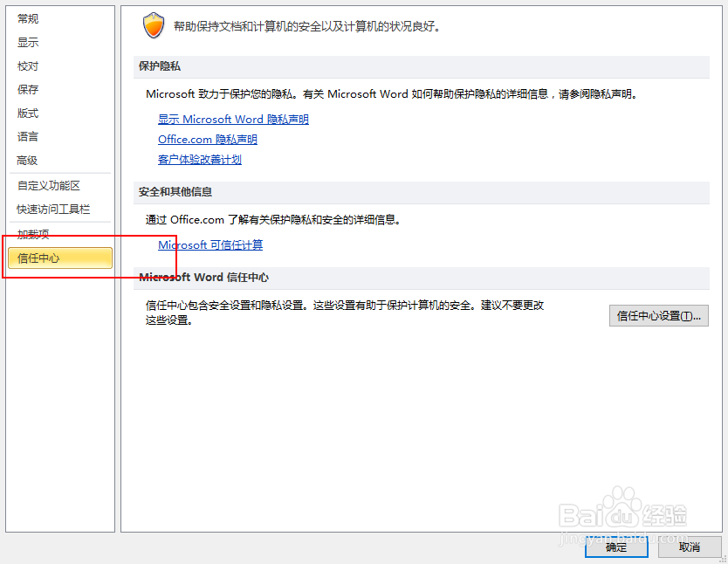Open Microsoft 可信任计算 link

pyautogui.click(x=210, y=245)
